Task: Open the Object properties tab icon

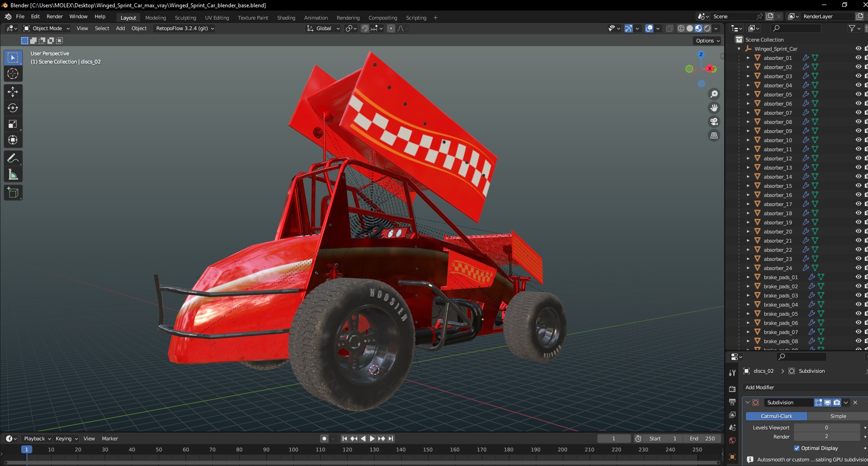Action: point(732,457)
